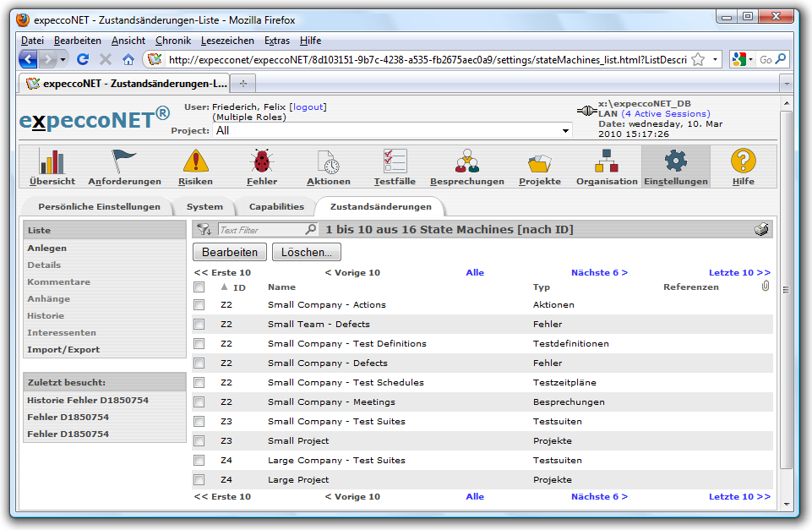Viewport: 812px width, 530px height.
Task: Expand the Project dropdown showing All
Action: tap(565, 131)
